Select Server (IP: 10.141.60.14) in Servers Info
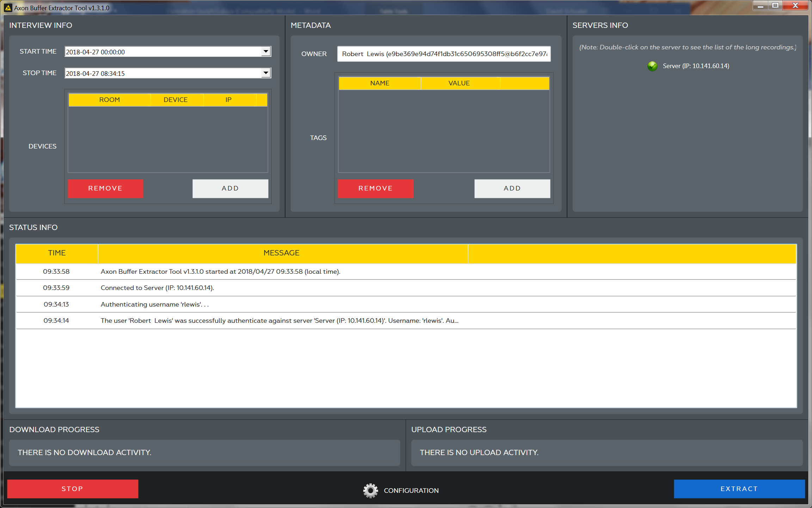This screenshot has width=812, height=508. coord(695,66)
